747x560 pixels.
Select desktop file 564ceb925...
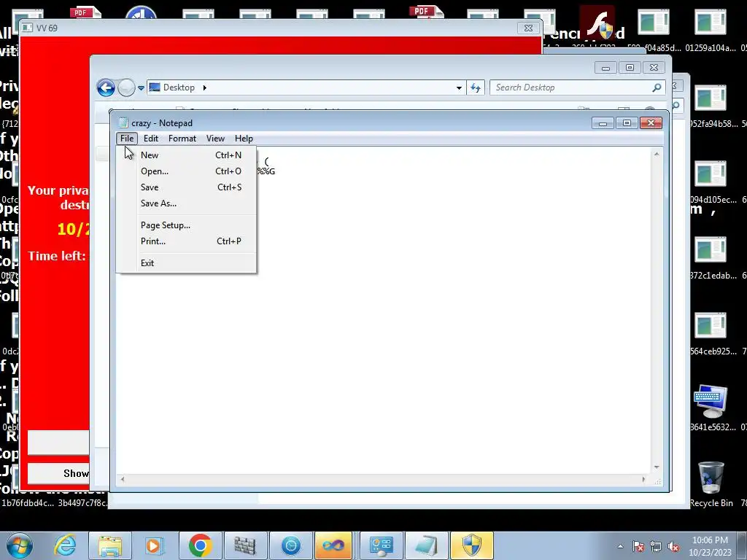point(711,334)
